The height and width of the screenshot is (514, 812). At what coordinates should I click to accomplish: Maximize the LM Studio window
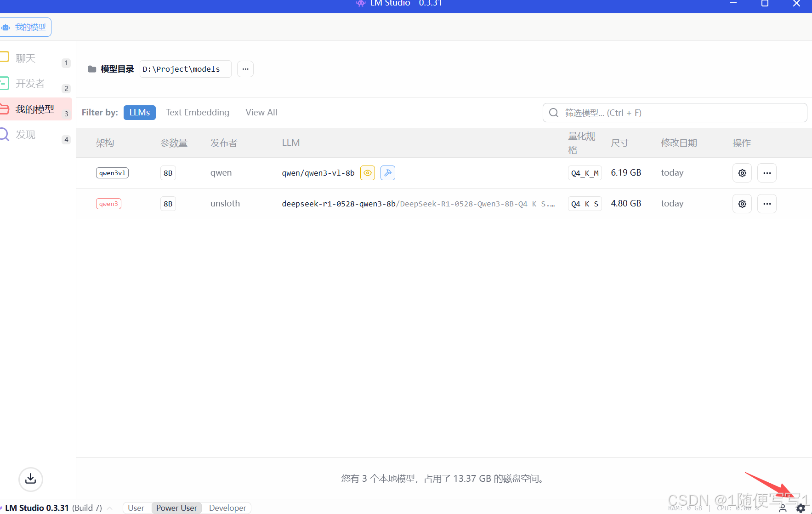(x=765, y=4)
